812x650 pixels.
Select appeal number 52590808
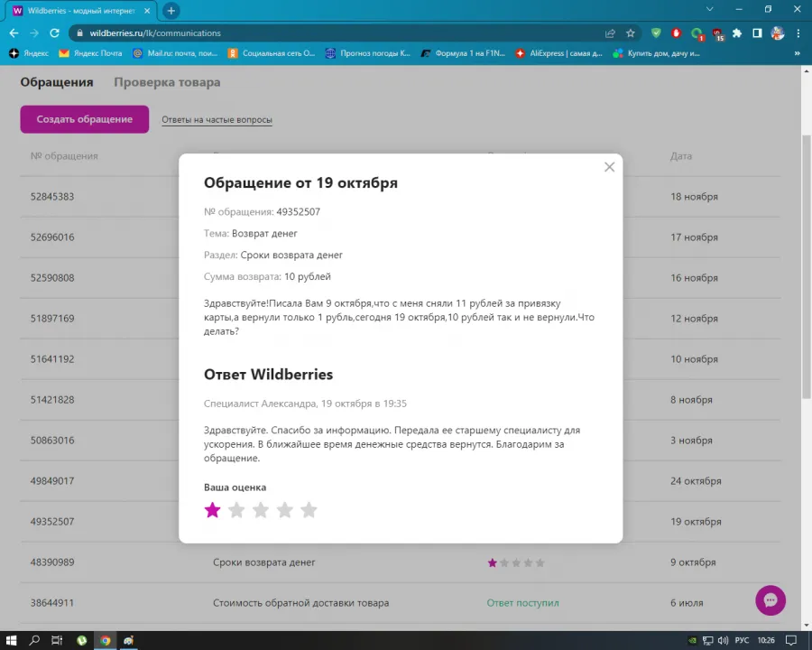tap(52, 278)
